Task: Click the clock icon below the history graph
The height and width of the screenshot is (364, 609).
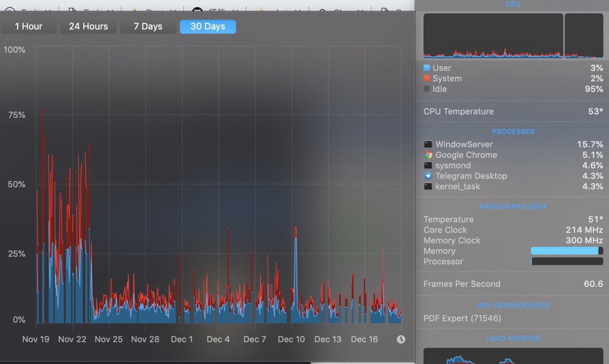Action: click(x=401, y=339)
